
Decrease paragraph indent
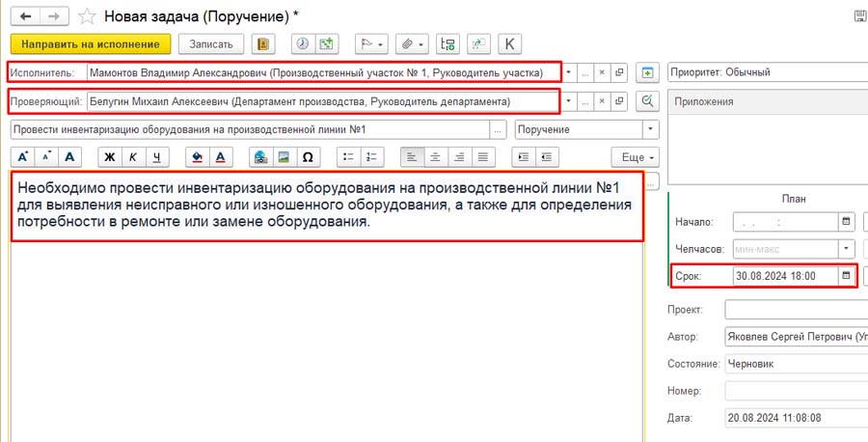coord(547,157)
